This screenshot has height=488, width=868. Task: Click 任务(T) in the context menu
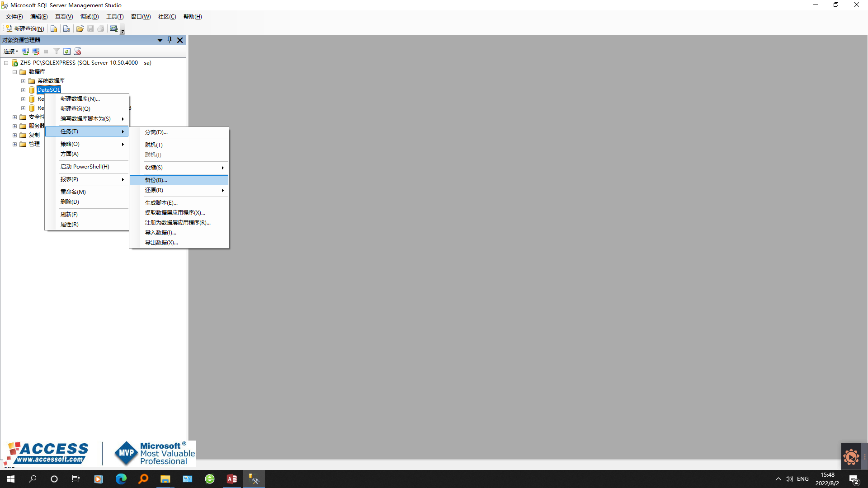tap(87, 131)
